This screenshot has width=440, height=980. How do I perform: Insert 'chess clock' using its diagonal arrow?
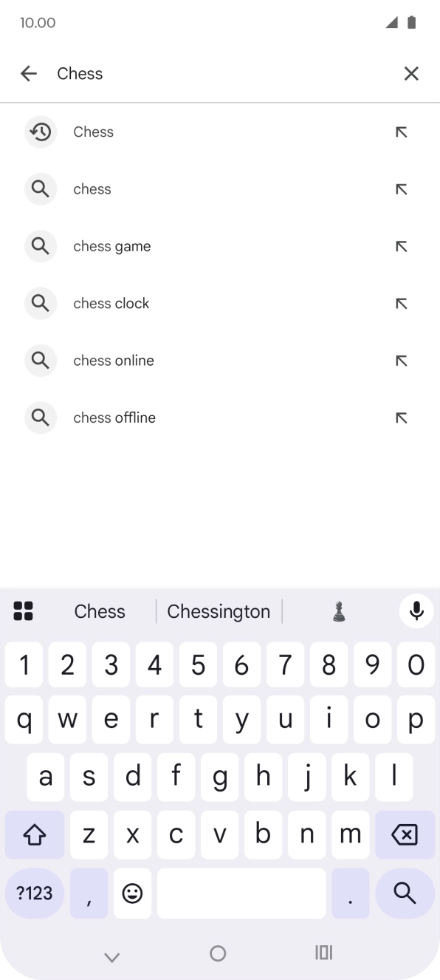pyautogui.click(x=401, y=303)
